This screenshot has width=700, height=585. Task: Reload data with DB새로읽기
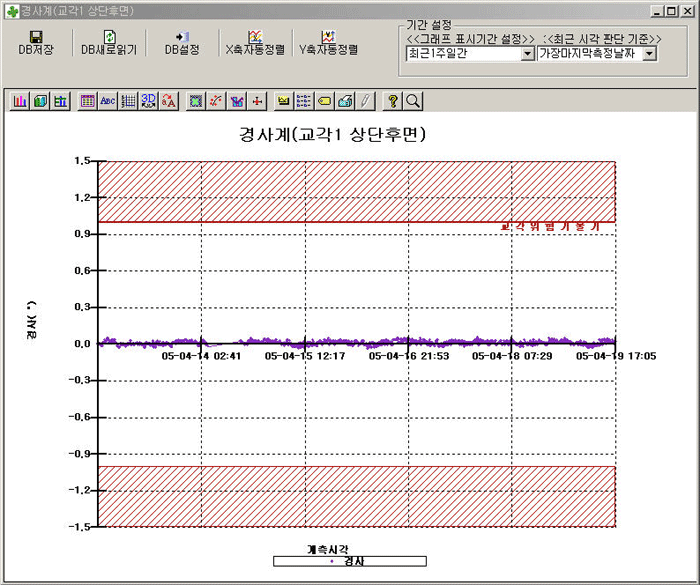click(109, 42)
